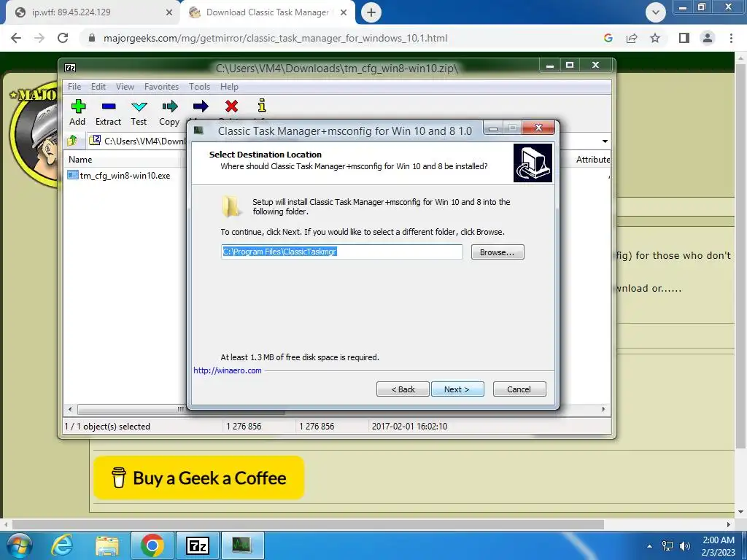Open Chrome three-dot menu
The height and width of the screenshot is (560, 747).
731,38
